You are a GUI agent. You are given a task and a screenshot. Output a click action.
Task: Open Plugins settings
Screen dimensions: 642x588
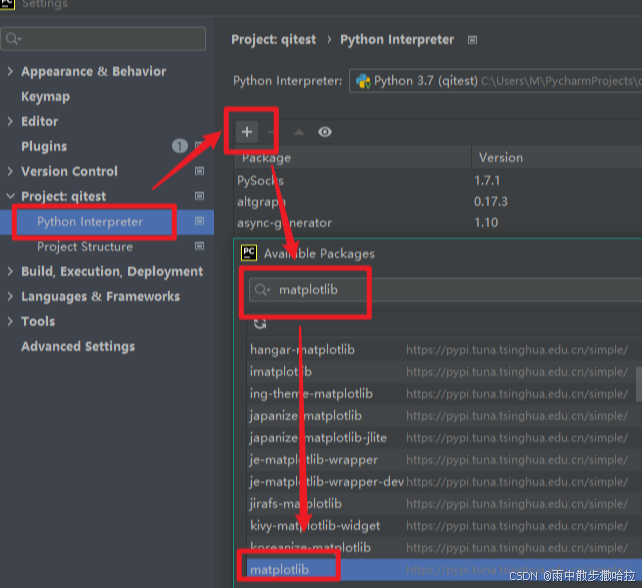(x=44, y=146)
